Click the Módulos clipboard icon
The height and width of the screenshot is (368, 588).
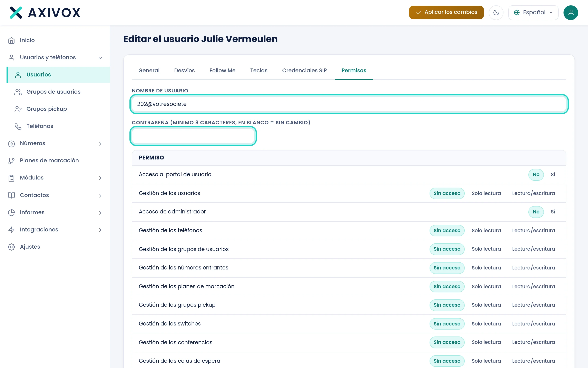tap(11, 178)
